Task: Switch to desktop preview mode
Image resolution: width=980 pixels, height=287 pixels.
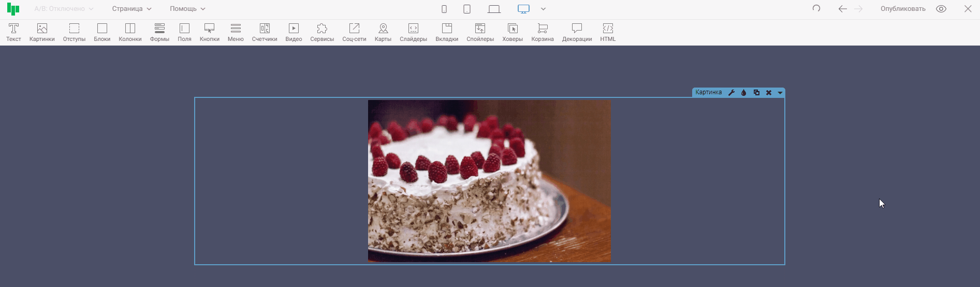Action: click(x=523, y=9)
